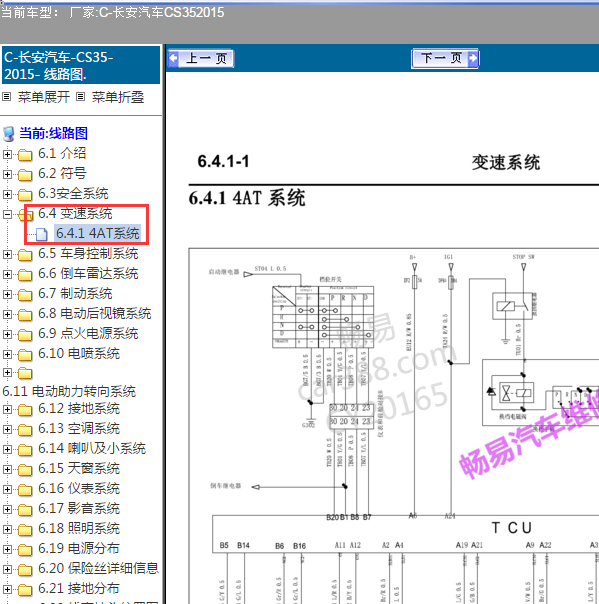
Task: Expand the 6.12 接地系统 node
Action: 7,409
